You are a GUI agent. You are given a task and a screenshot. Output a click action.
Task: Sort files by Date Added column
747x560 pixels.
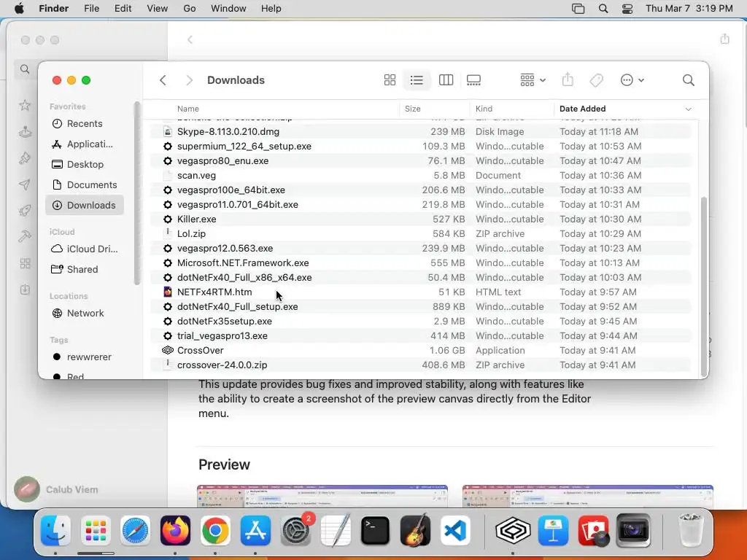pyautogui.click(x=582, y=109)
